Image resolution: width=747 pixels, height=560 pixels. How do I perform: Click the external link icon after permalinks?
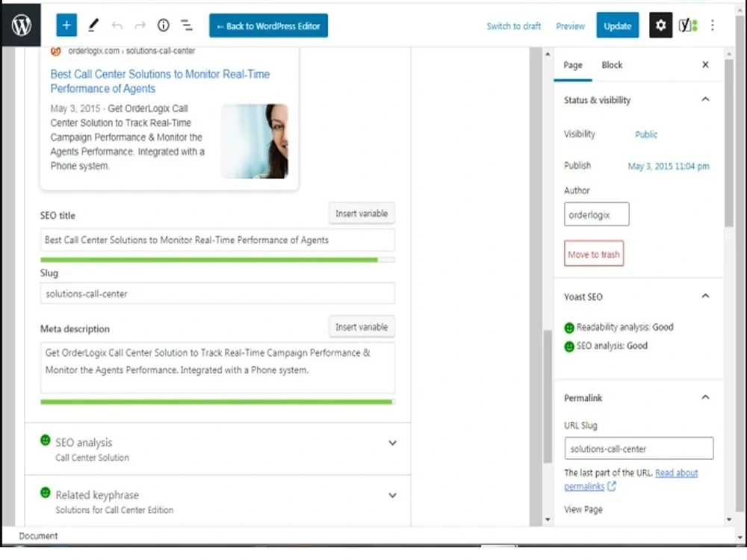click(x=612, y=486)
